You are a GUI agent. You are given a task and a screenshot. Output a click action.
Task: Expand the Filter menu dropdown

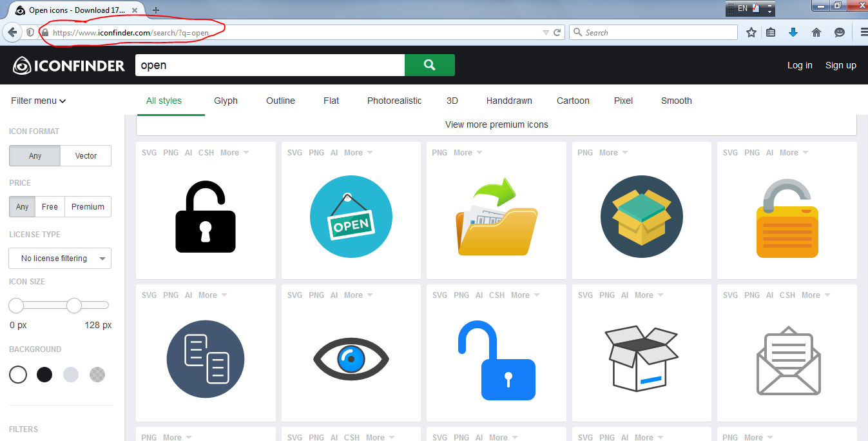39,101
